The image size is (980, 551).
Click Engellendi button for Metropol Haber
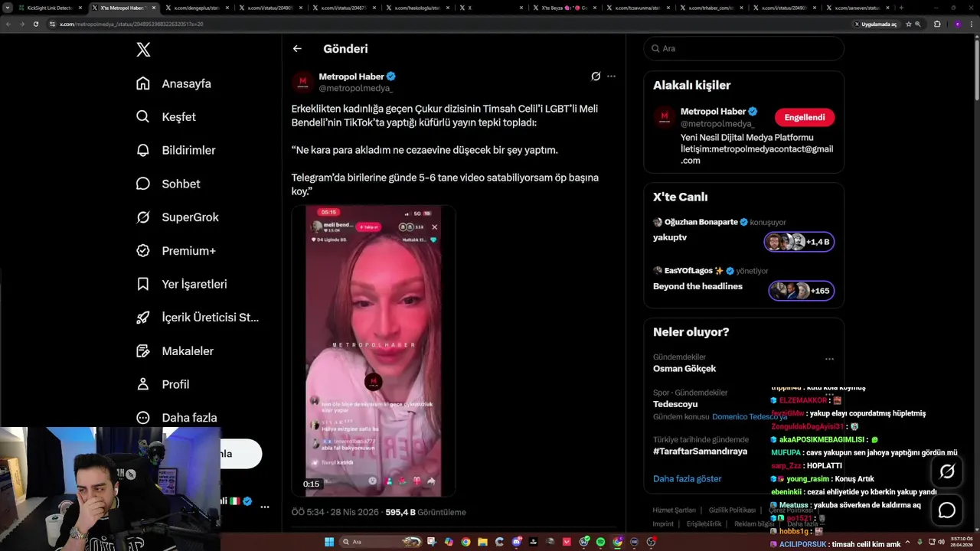[804, 117]
